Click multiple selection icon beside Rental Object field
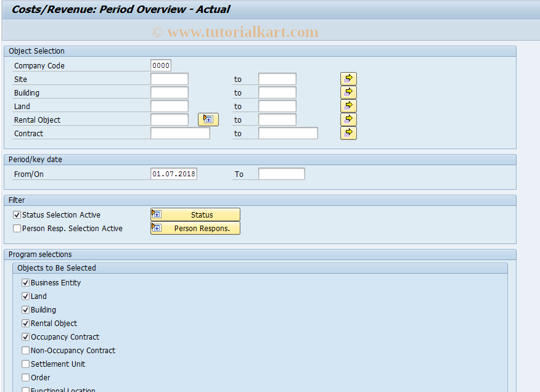Viewport: 540px width, 392px height. tap(208, 119)
